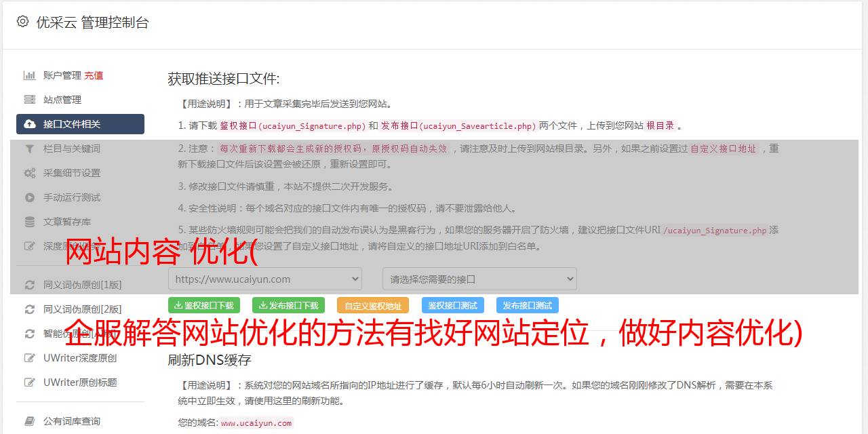This screenshot has width=868, height=434.
Task: Click the 鉴权接口(ucaiyun_Signature.php) text
Action: 293,125
